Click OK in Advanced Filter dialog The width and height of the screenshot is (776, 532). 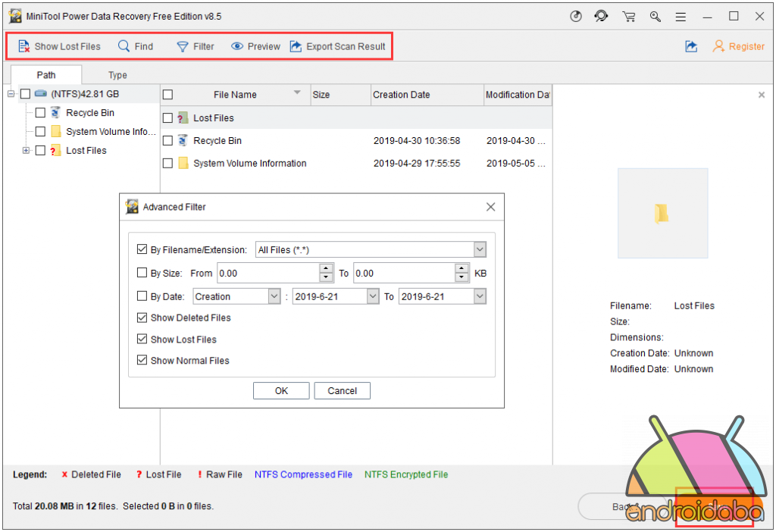pyautogui.click(x=281, y=390)
